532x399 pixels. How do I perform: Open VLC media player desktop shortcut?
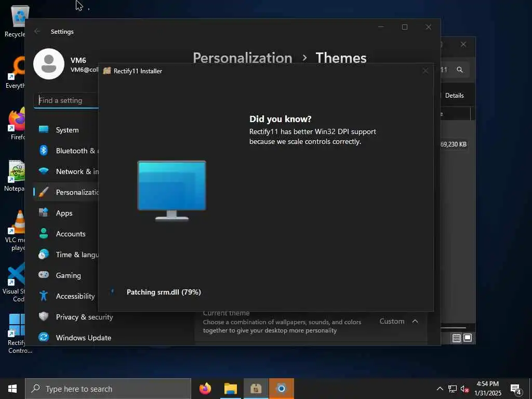pos(15,231)
